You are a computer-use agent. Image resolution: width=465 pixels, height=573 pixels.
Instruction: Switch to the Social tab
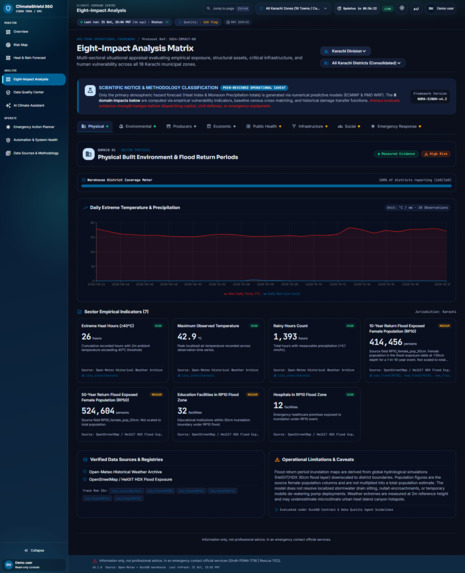click(349, 126)
